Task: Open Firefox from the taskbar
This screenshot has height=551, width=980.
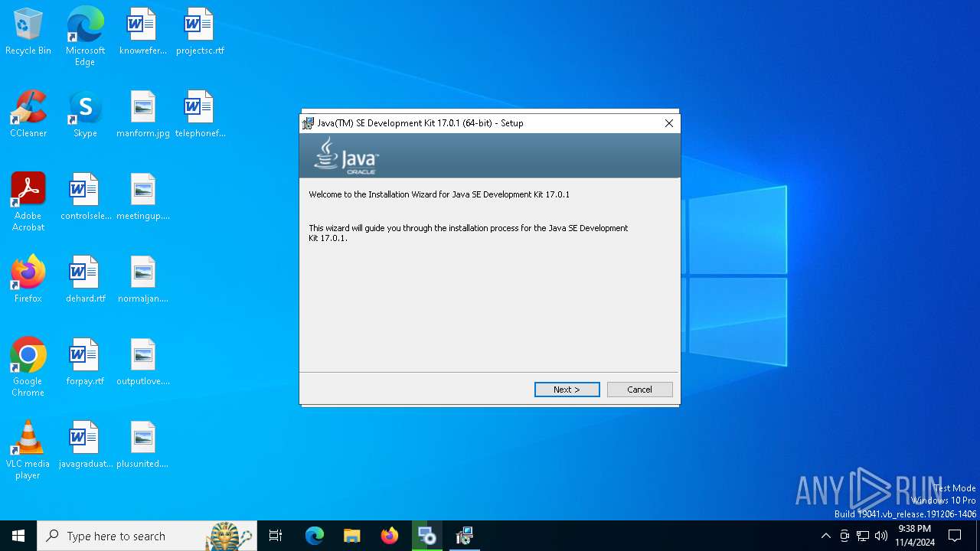Action: (390, 536)
